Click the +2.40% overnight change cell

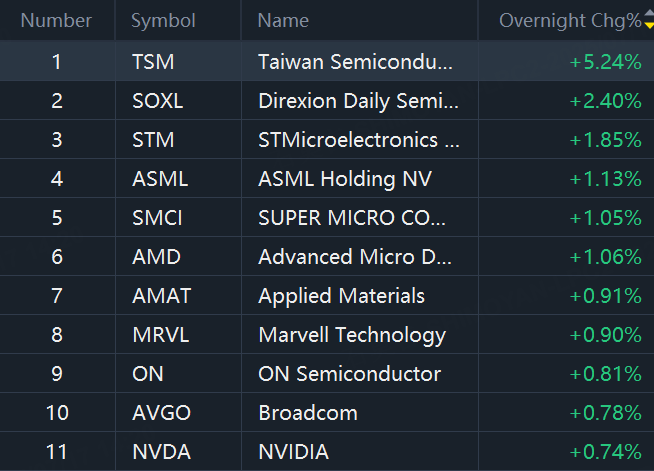click(605, 101)
